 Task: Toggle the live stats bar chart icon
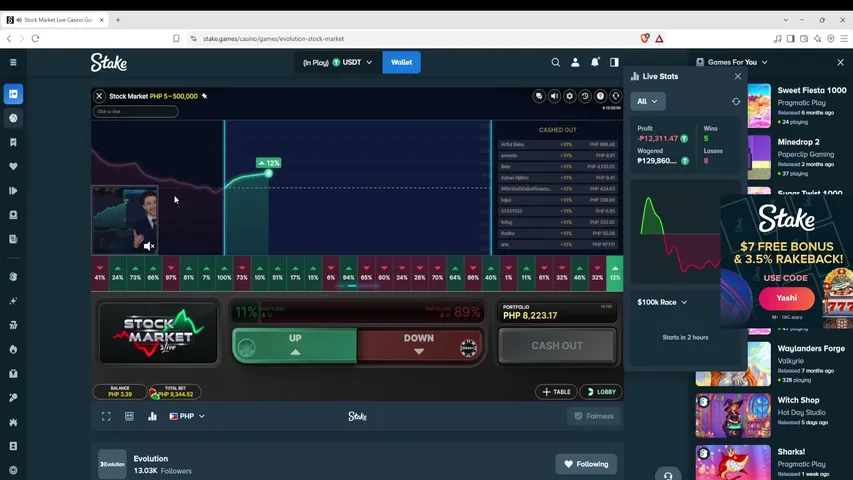point(152,416)
